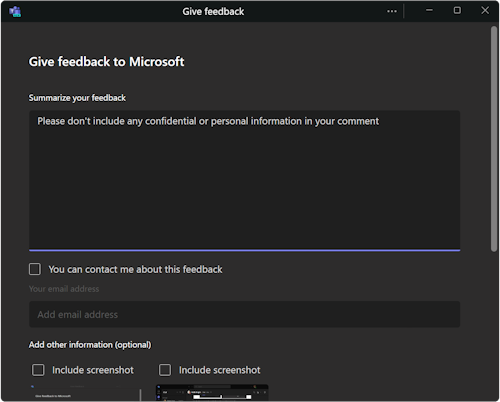Tick the second Include screenshot checkbox
Screen dimensions: 500x402
(x=165, y=370)
